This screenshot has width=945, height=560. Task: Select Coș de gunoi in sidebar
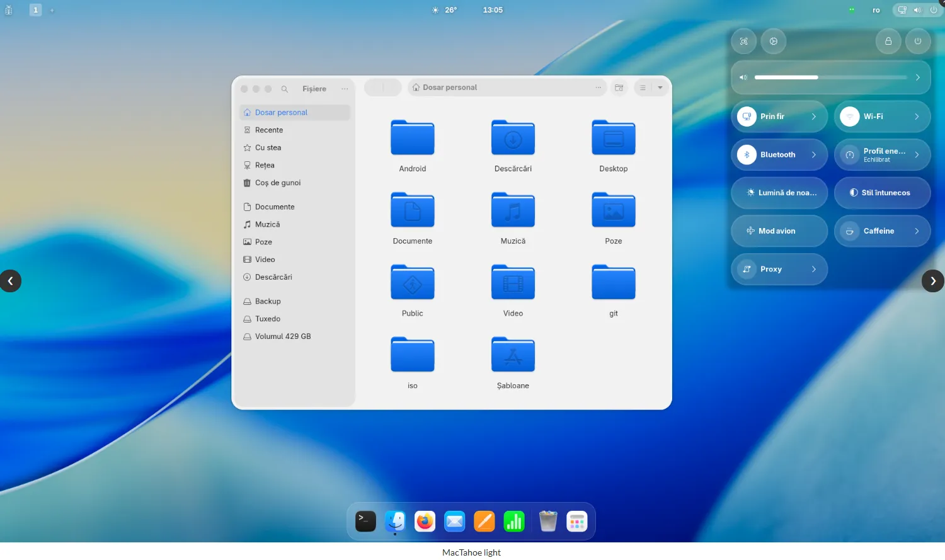[x=278, y=183]
